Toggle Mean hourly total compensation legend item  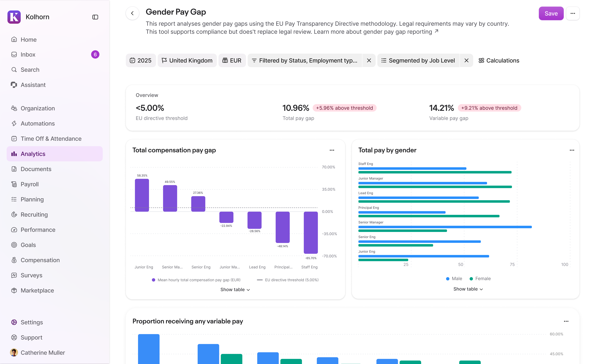coord(196,280)
